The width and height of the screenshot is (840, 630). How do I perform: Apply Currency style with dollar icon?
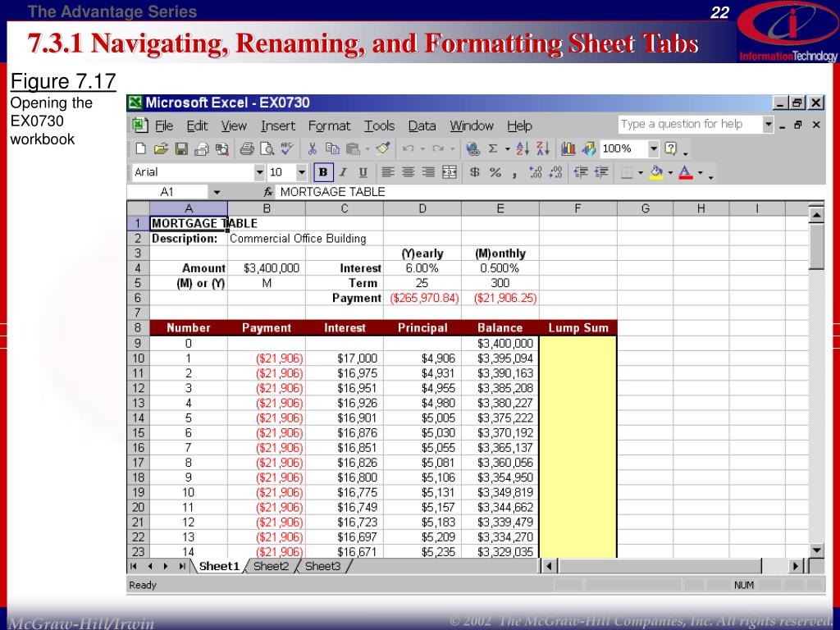[x=474, y=172]
